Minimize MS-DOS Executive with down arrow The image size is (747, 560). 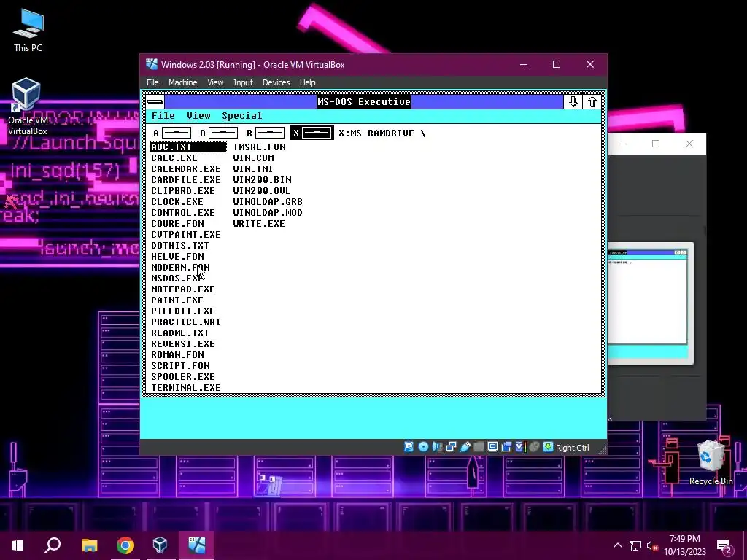tap(573, 101)
